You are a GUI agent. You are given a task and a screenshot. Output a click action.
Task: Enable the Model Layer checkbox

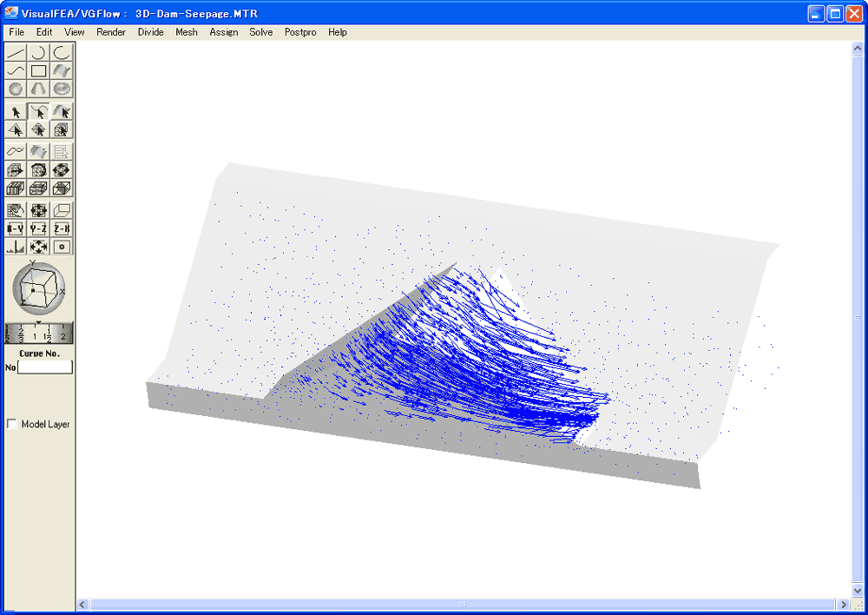(11, 424)
